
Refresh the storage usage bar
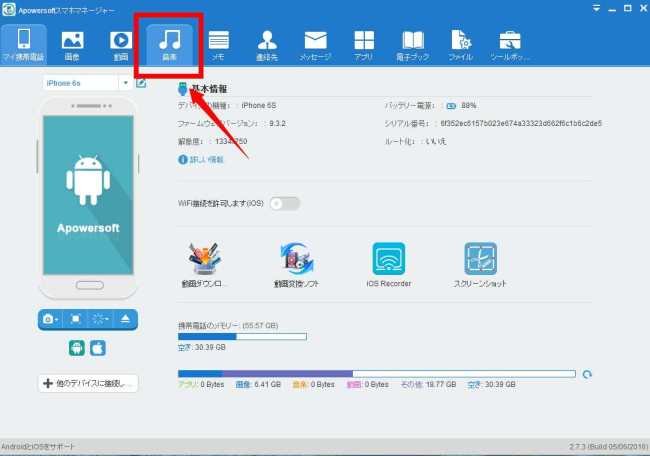587,374
